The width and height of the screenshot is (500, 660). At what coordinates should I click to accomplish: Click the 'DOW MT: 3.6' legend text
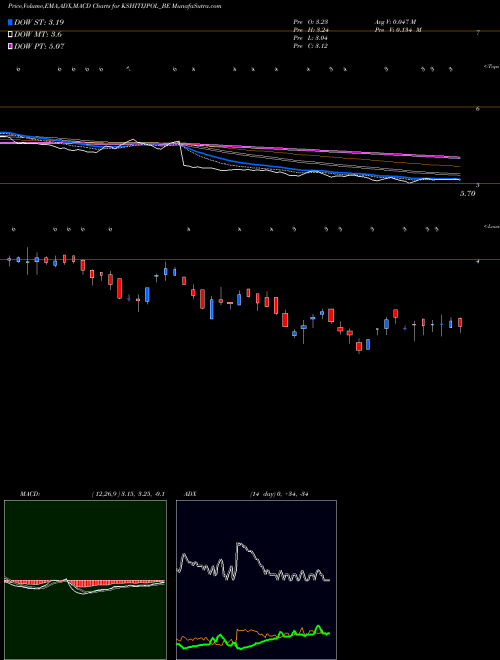tap(38, 35)
